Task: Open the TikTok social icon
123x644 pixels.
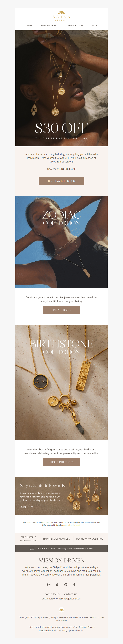Action: (57, 585)
